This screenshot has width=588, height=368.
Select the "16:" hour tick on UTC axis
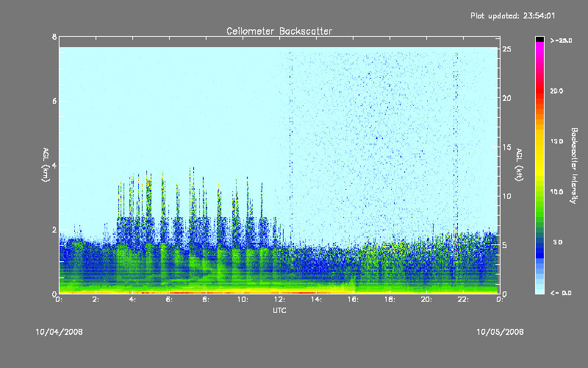pos(353,300)
